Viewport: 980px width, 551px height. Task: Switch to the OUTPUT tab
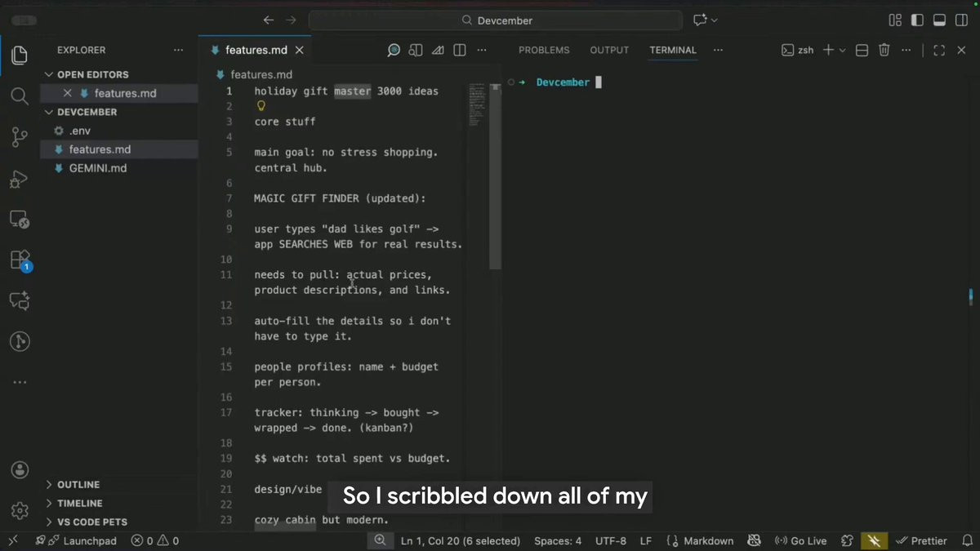(x=609, y=51)
